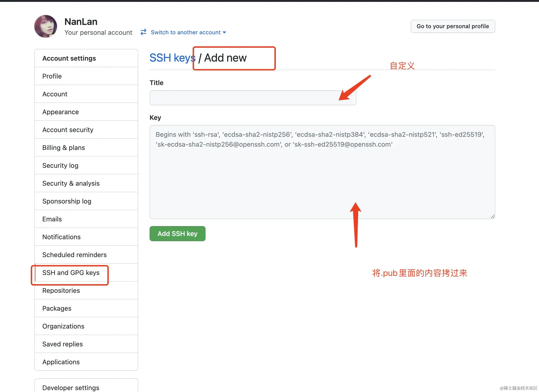View the Security log
The width and height of the screenshot is (539, 392).
[x=60, y=165]
